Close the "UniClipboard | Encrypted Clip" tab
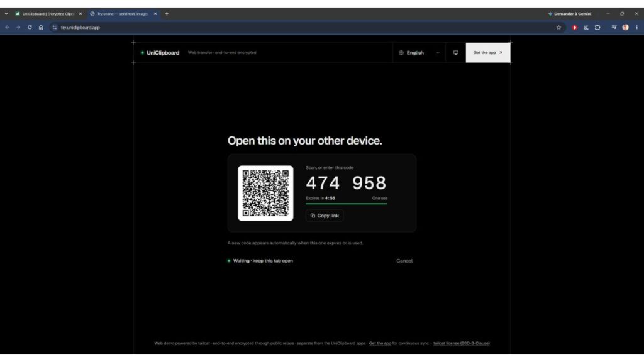The height and width of the screenshot is (362, 644). (x=80, y=14)
